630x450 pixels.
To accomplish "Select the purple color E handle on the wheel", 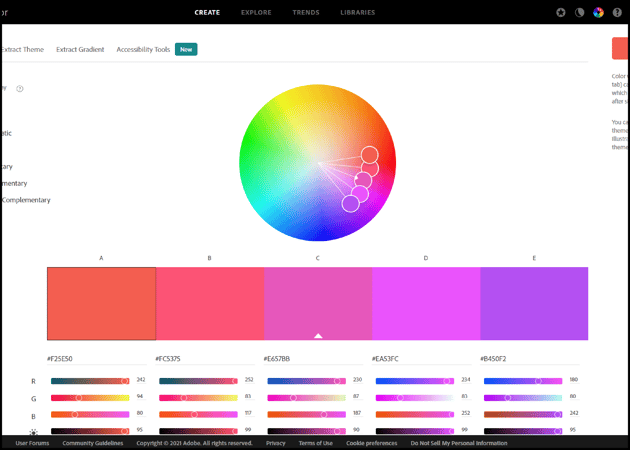I will (350, 204).
